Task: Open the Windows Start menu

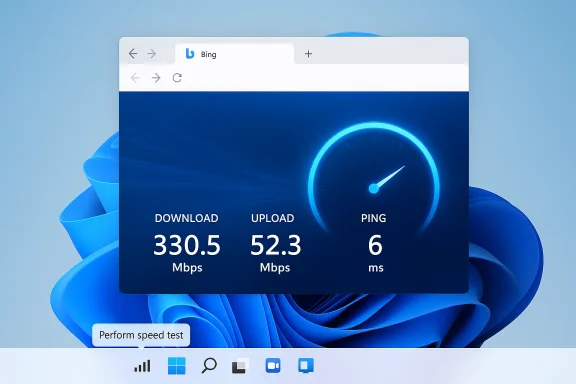Action: point(177,366)
